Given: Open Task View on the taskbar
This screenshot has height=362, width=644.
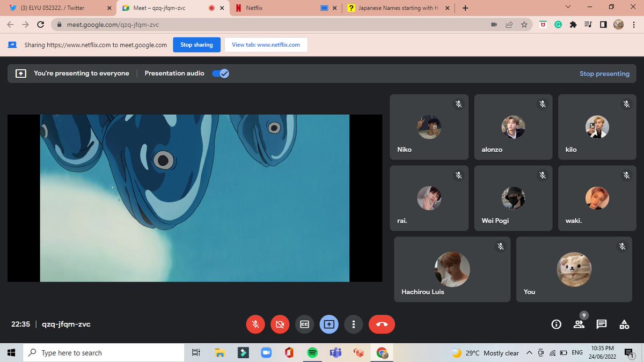Looking at the screenshot, I should click(196, 353).
